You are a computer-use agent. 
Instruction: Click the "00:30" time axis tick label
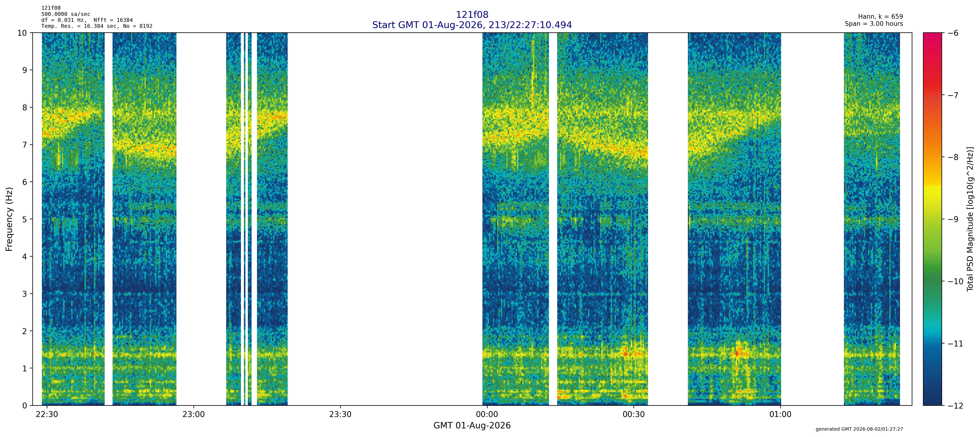click(634, 414)
